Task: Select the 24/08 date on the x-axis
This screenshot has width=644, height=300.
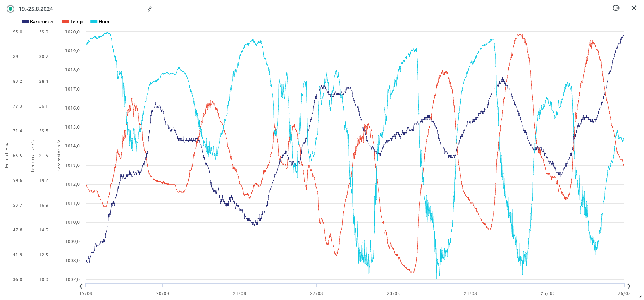Action: pyautogui.click(x=470, y=293)
